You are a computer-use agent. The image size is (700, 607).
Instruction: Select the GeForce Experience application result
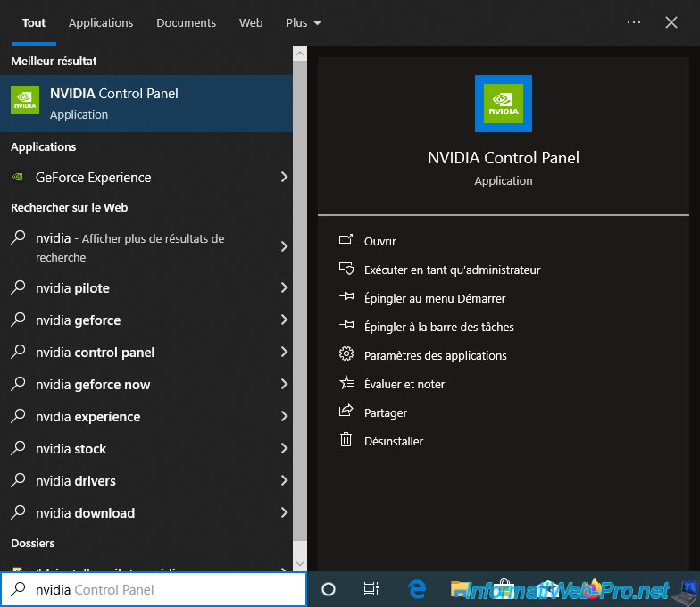146,177
